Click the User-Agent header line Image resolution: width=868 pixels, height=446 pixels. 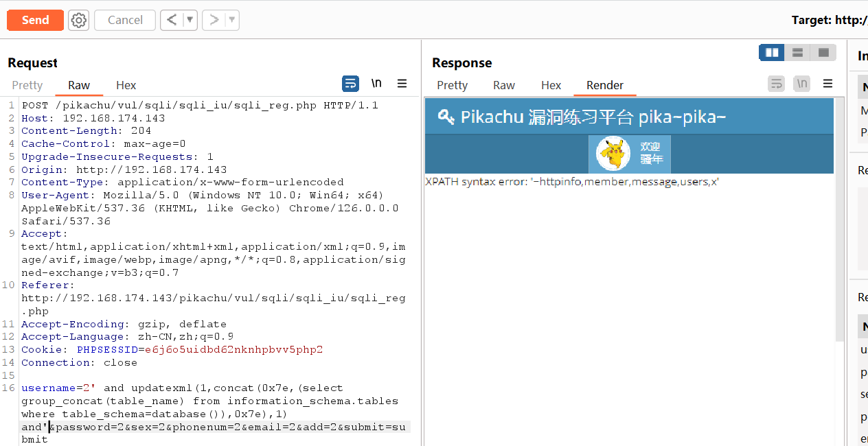tap(210, 208)
